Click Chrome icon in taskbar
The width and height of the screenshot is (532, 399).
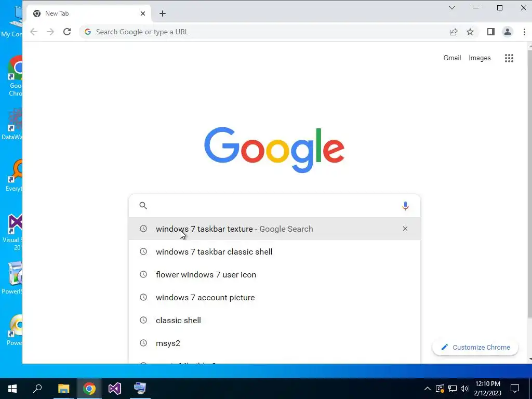click(x=89, y=389)
